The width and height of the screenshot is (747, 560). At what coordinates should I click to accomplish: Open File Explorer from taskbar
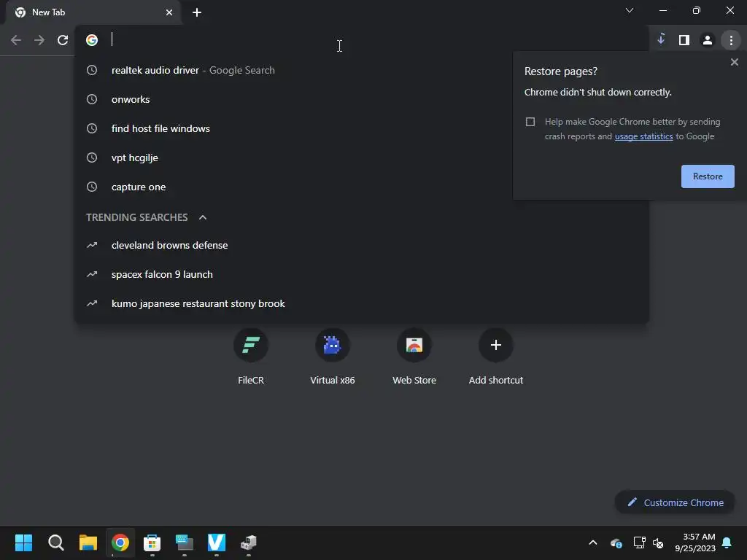pyautogui.click(x=88, y=542)
